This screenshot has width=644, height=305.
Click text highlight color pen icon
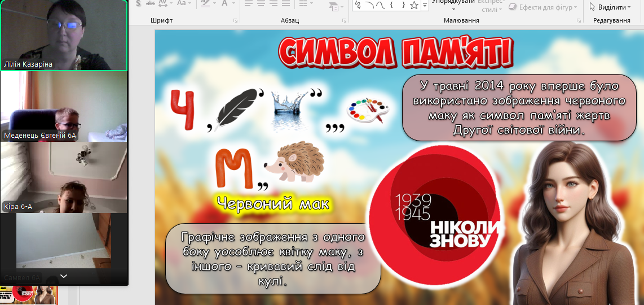point(205,3)
